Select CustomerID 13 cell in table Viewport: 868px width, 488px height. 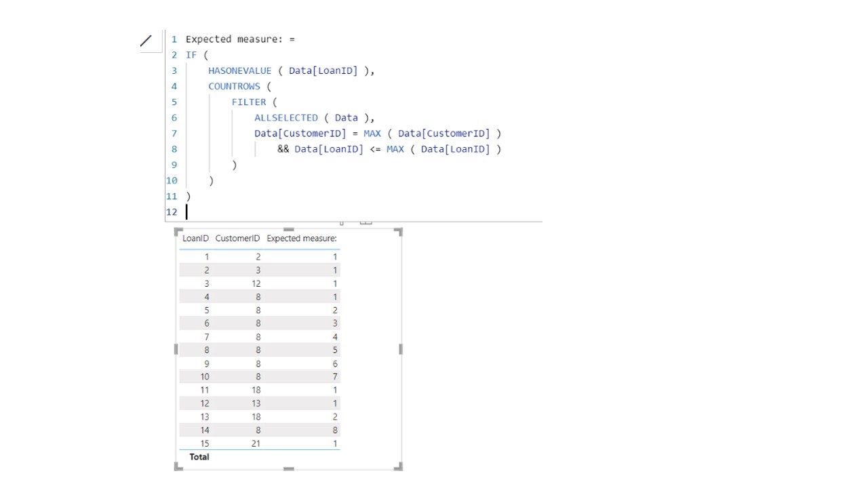pyautogui.click(x=256, y=403)
